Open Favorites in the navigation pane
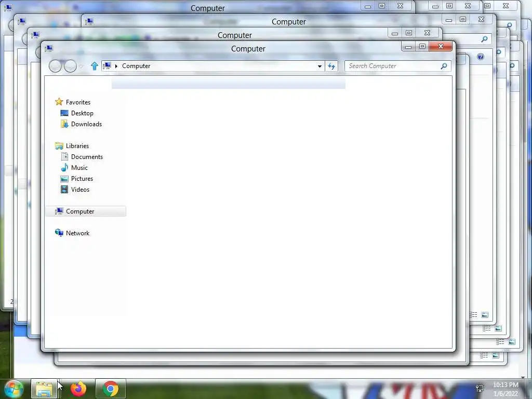The image size is (532, 399). tap(78, 102)
